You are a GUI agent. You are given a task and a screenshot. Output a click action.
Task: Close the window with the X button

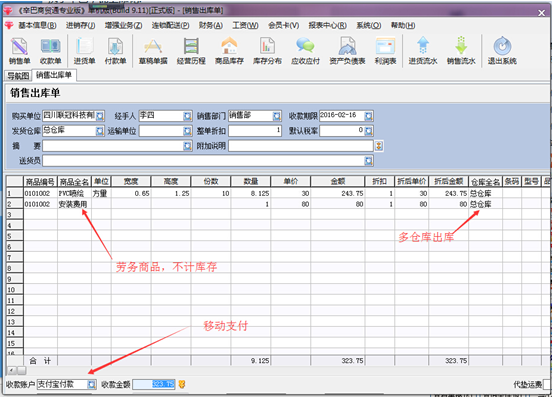(541, 13)
